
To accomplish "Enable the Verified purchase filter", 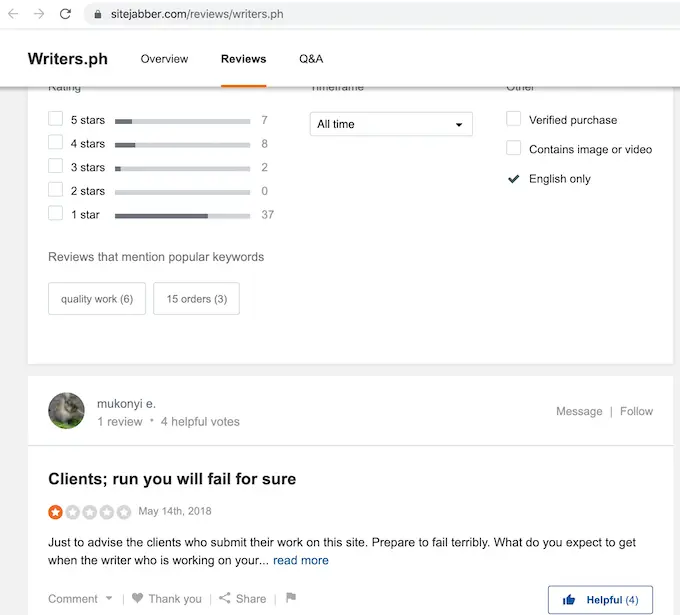I will pos(513,118).
